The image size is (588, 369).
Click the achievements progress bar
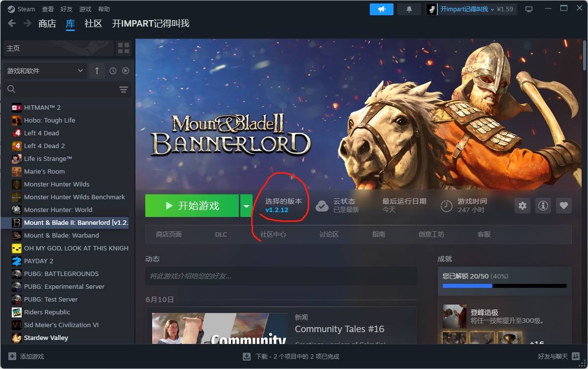504,286
